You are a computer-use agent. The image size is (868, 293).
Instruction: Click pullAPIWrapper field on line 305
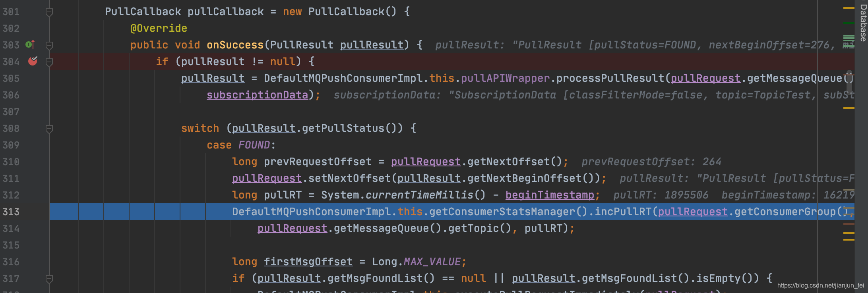[505, 78]
